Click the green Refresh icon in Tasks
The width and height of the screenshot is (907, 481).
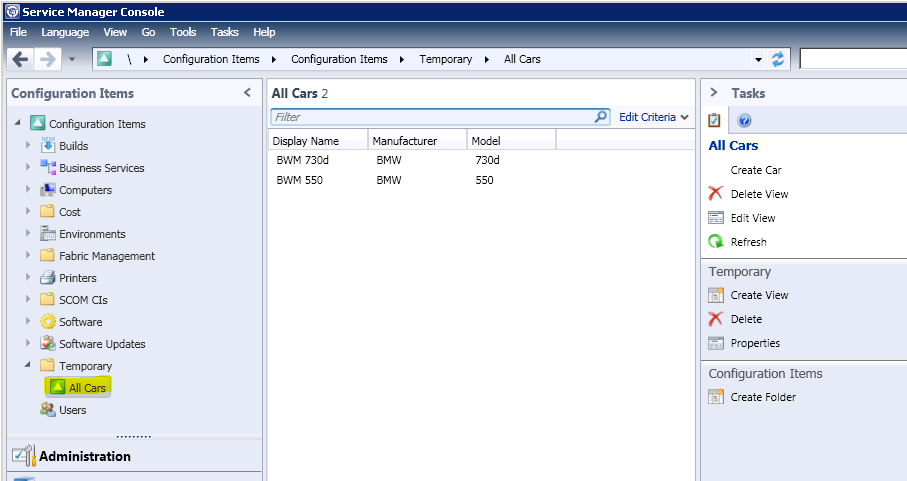tap(715, 242)
